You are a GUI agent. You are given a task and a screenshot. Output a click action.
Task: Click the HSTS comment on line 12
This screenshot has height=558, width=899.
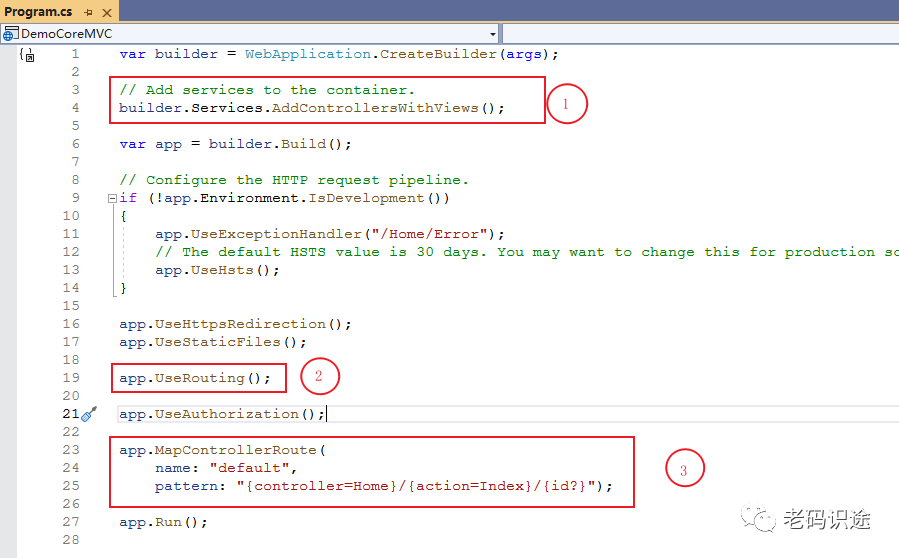point(526,252)
